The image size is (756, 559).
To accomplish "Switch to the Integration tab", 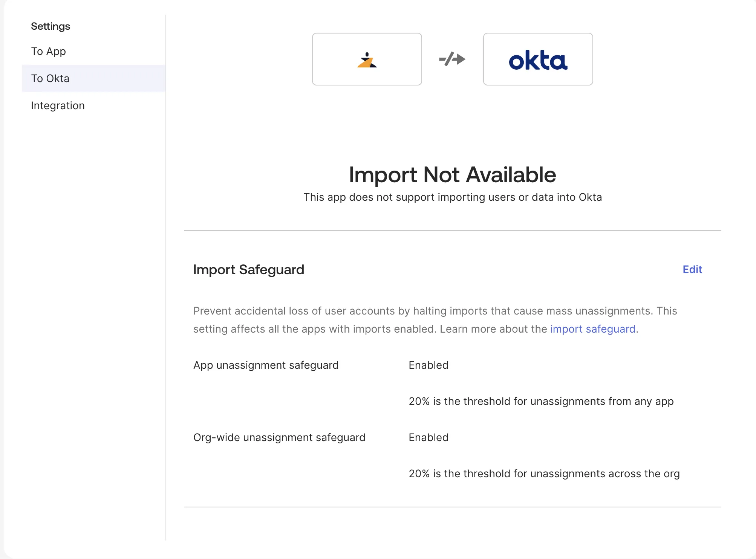I will click(x=58, y=105).
